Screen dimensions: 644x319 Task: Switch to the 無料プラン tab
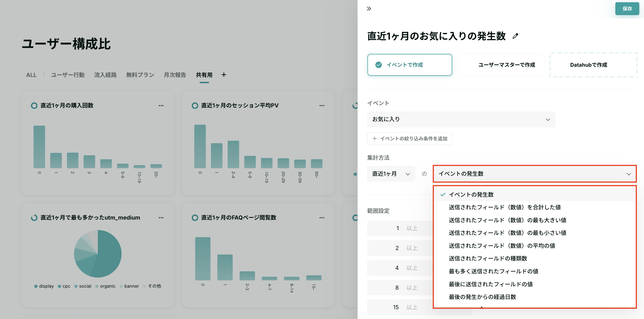pos(140,75)
